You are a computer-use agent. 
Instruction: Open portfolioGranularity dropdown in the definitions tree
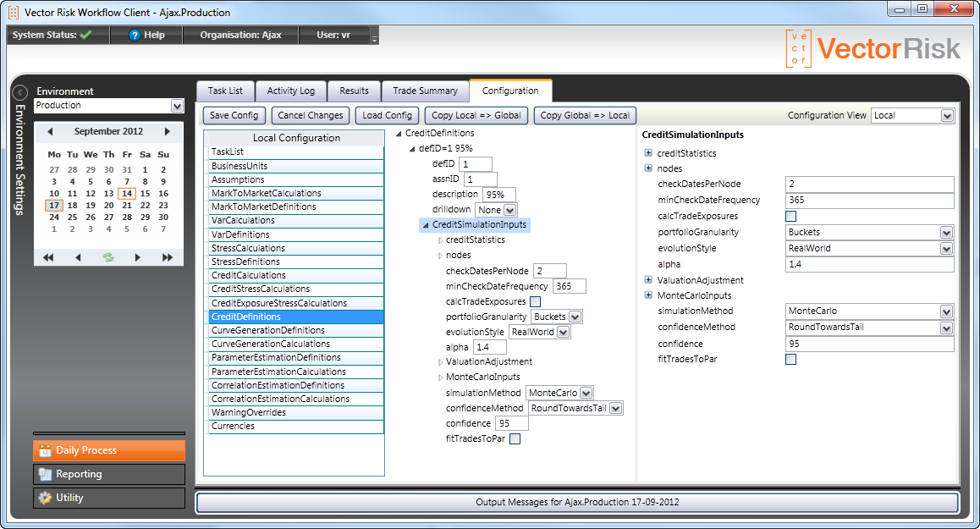point(575,317)
